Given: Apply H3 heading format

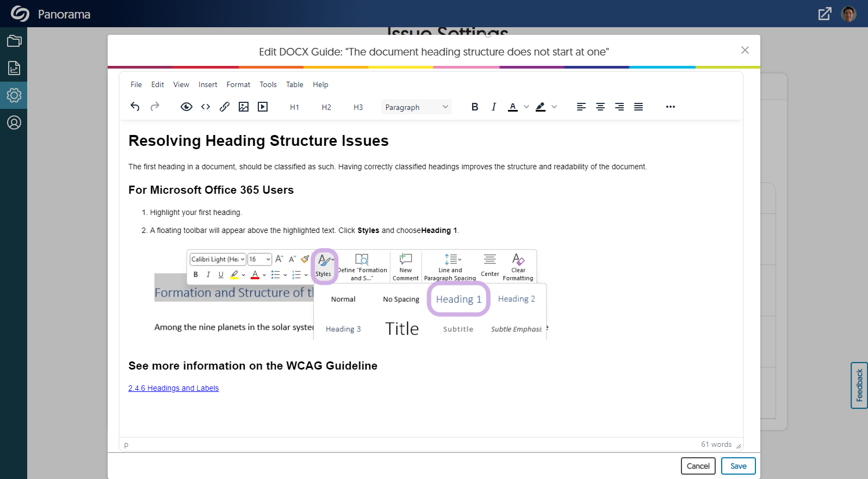Looking at the screenshot, I should 358,107.
